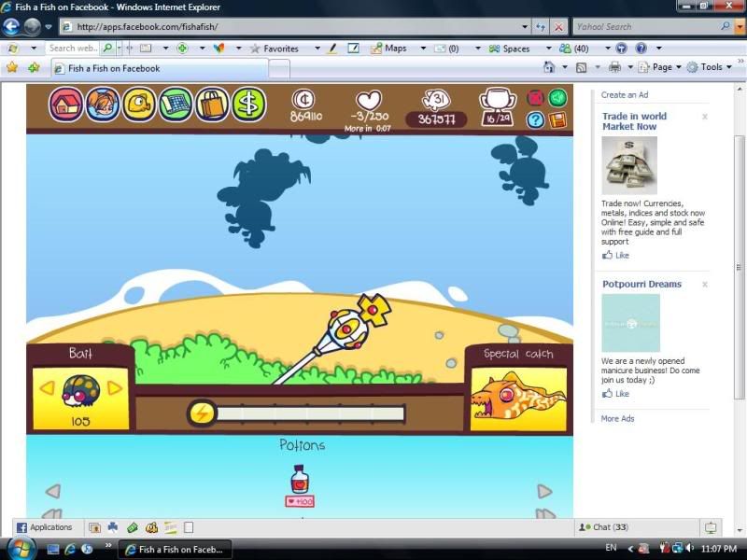This screenshot has height=560, width=747.
Task: Open the orange shopping bag store
Action: click(212, 104)
